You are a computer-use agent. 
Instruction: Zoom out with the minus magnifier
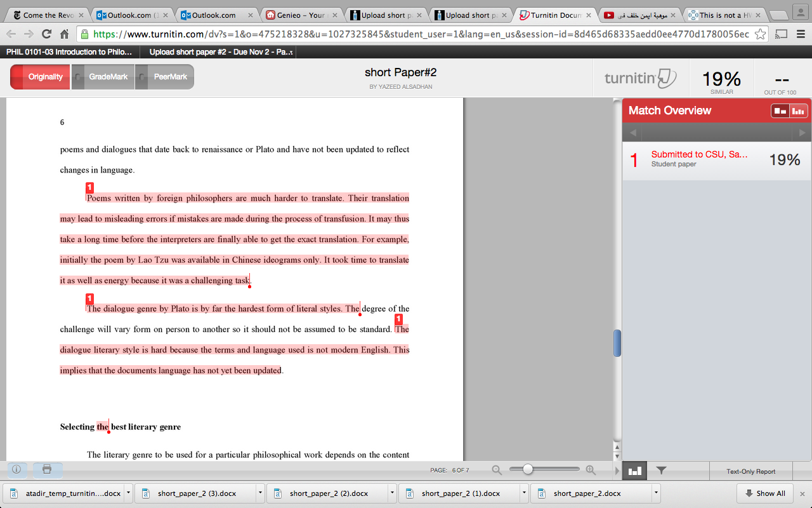497,470
